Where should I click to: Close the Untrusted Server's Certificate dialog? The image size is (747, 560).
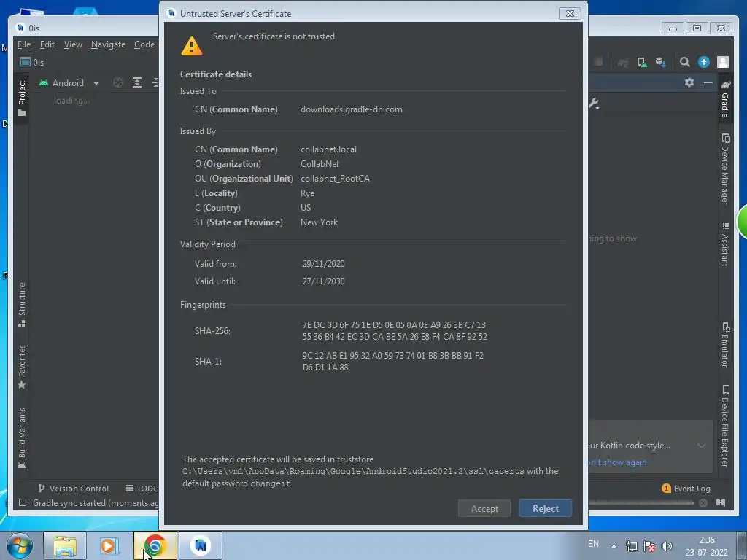pyautogui.click(x=570, y=13)
